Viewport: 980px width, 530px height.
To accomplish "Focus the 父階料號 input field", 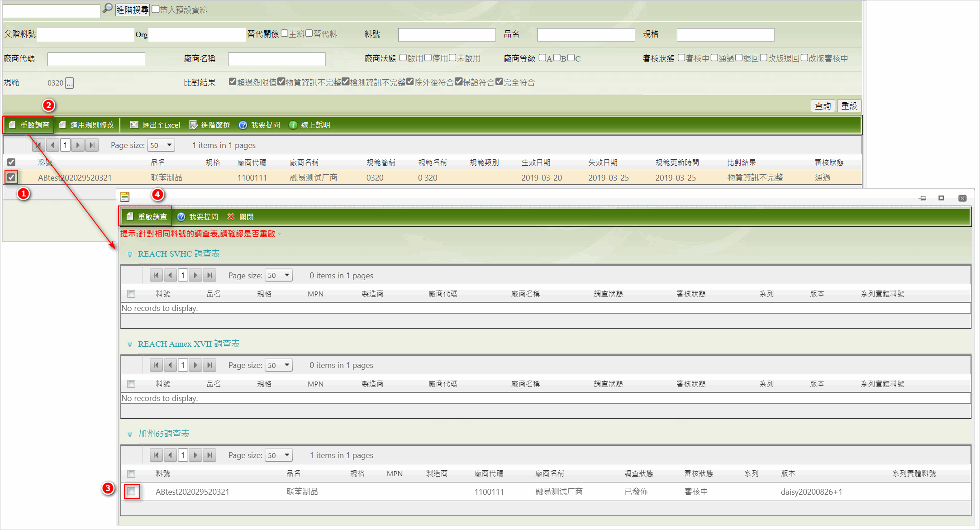I will click(x=86, y=35).
